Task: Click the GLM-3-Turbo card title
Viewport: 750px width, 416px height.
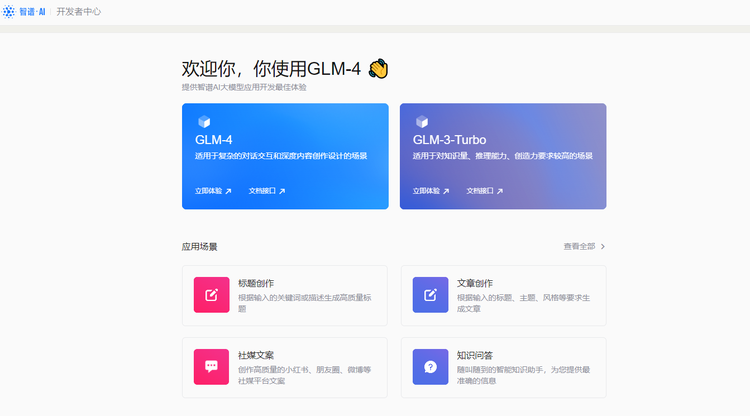Action: (449, 140)
